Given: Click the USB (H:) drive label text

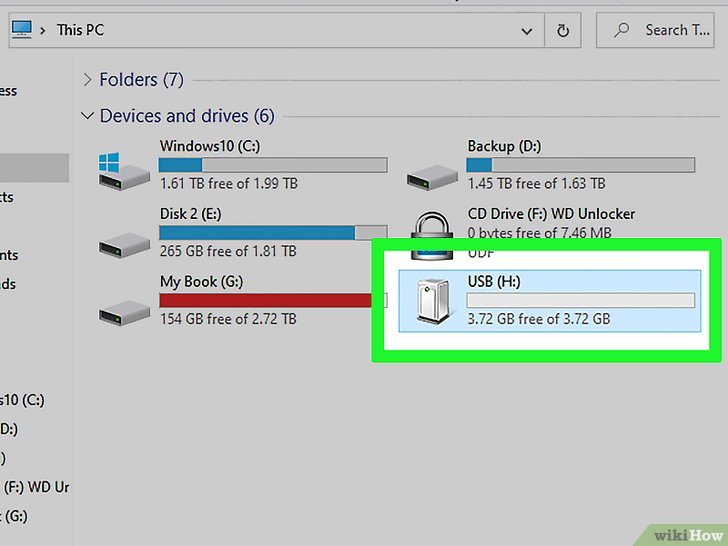Looking at the screenshot, I should click(494, 281).
